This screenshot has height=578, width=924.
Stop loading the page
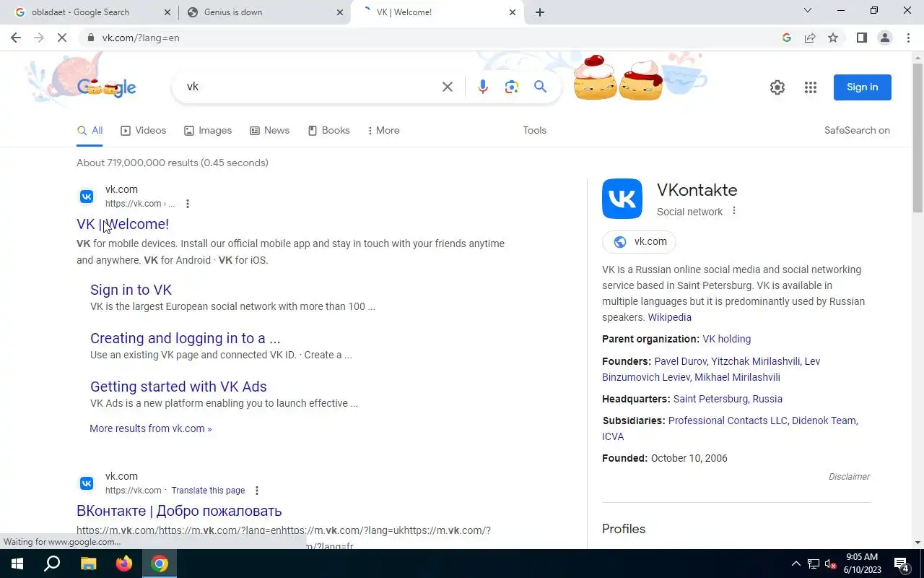click(62, 38)
